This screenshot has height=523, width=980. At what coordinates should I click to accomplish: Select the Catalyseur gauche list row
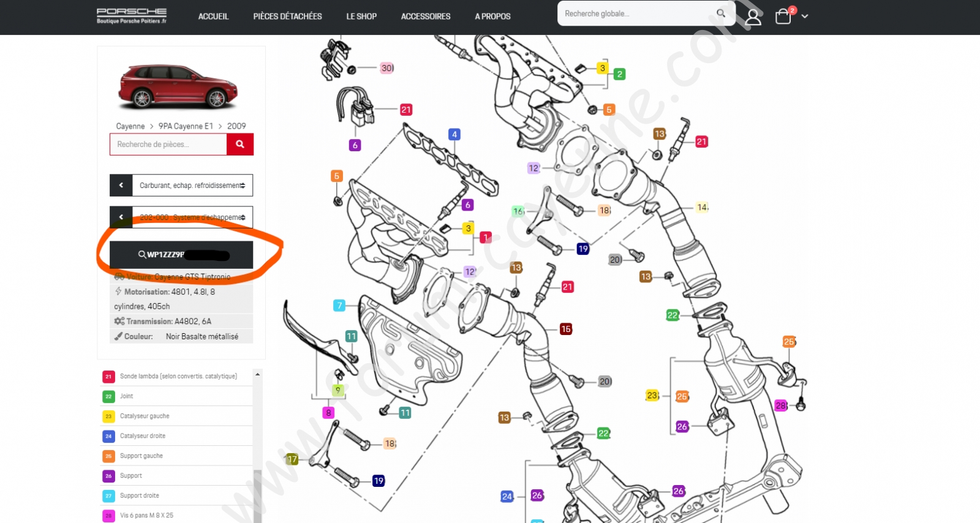pos(176,416)
